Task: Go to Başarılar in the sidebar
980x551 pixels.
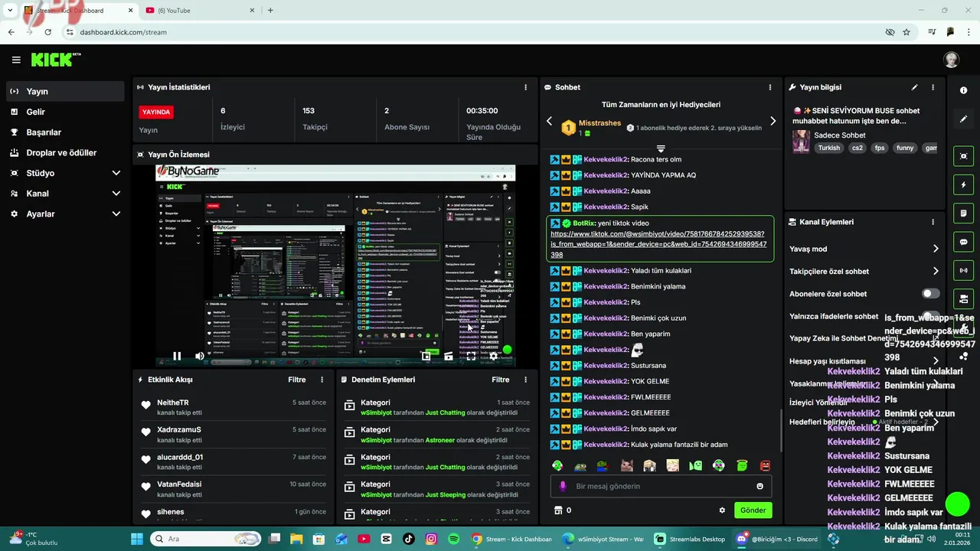Action: coord(64,132)
